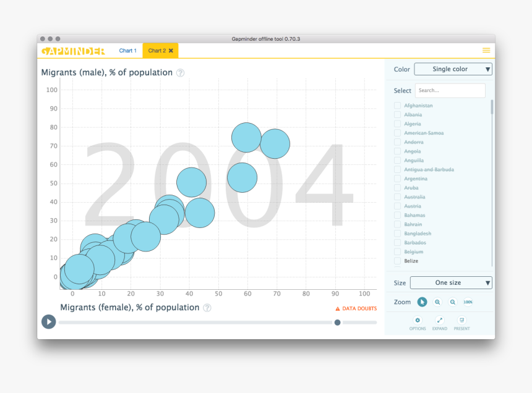This screenshot has width=532, height=393.
Task: Select the Chart 2 tab
Action: pos(157,51)
